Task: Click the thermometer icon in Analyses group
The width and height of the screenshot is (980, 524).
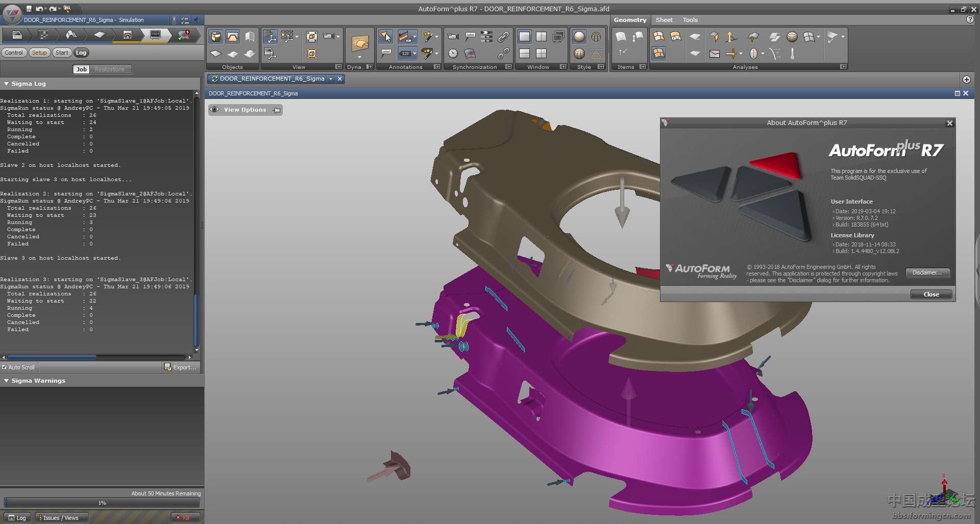Action: (x=792, y=54)
